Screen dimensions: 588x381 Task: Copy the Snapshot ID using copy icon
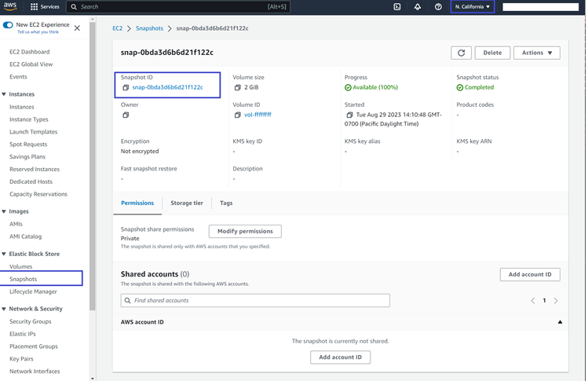[x=126, y=88]
